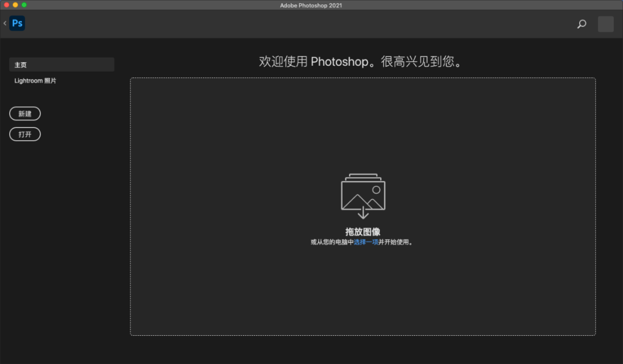
Task: Open search with the magnifier icon
Action: click(581, 24)
